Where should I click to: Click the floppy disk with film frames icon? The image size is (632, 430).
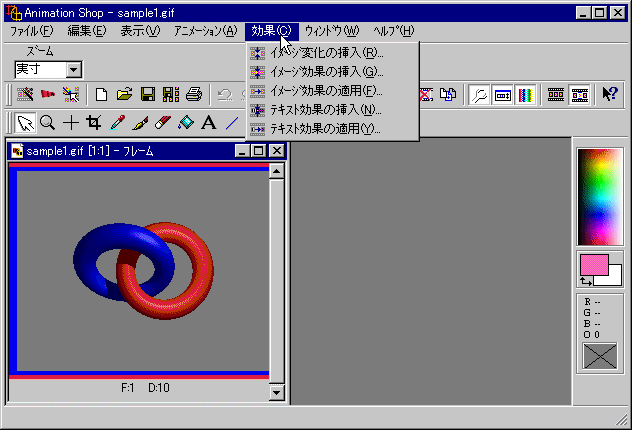[x=171, y=95]
